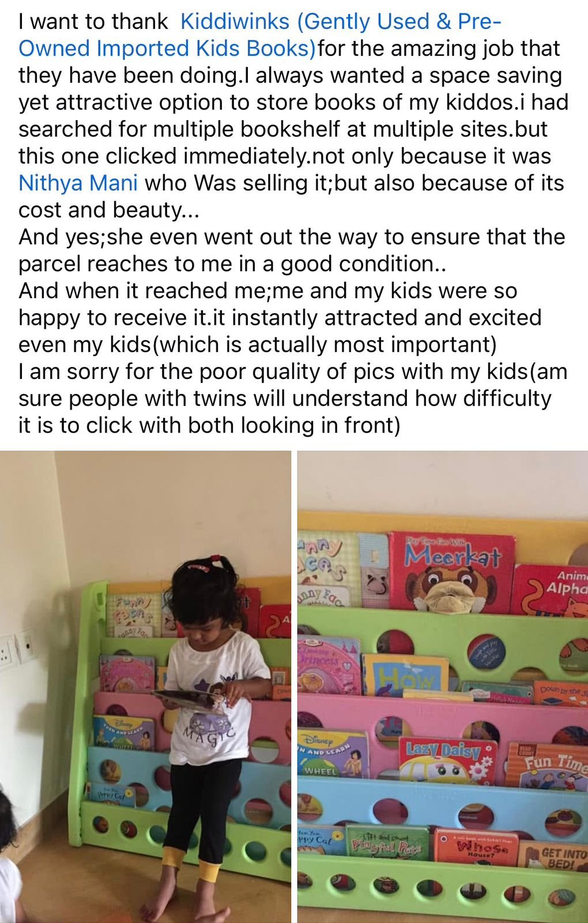Viewport: 588px width, 923px height.
Task: Click the "Whose House?" book cover
Action: 476,847
